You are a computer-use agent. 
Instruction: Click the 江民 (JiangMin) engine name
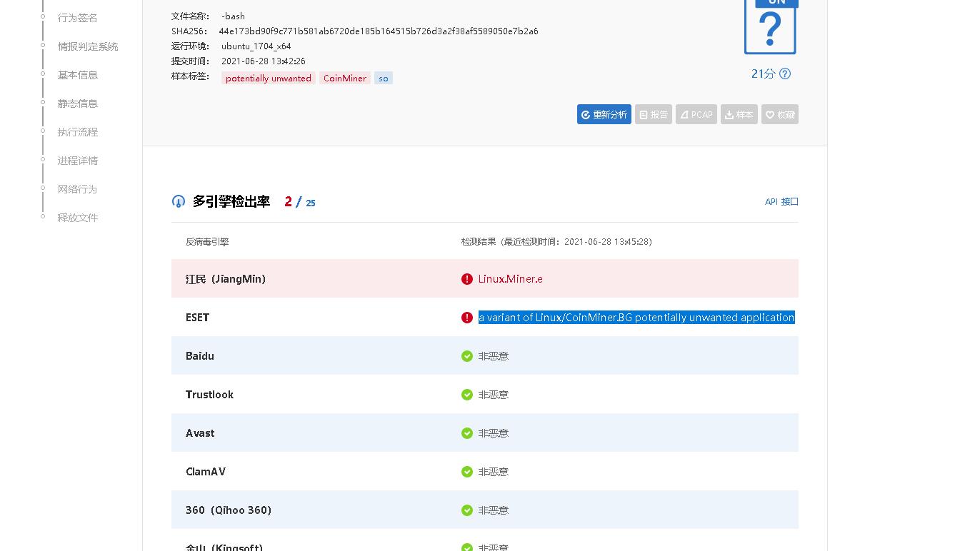pyautogui.click(x=226, y=279)
